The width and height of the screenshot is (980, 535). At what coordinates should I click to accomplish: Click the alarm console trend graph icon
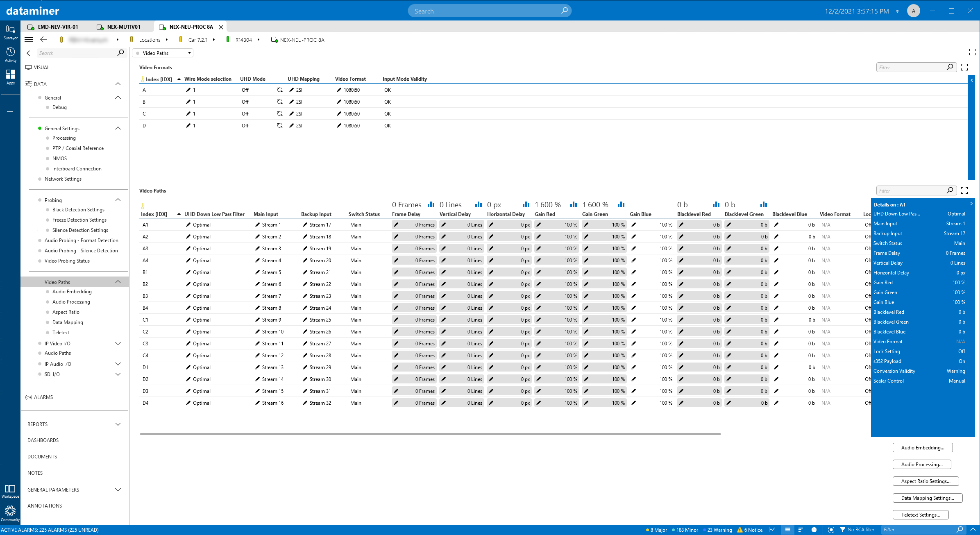tap(772, 530)
